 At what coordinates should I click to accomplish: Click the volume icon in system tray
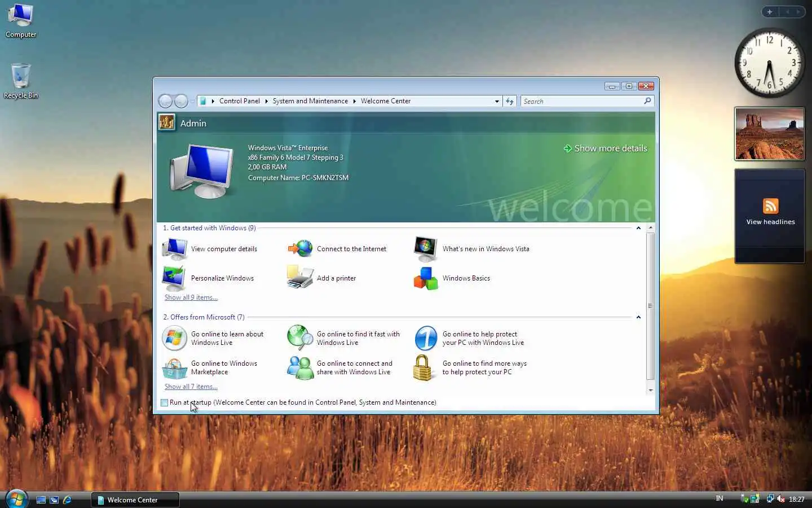point(781,499)
